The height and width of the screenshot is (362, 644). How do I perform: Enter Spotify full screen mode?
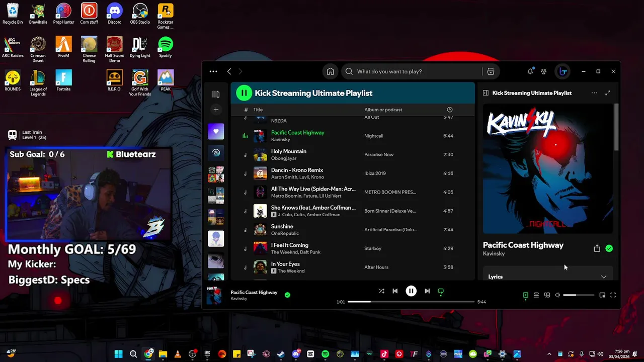click(613, 295)
